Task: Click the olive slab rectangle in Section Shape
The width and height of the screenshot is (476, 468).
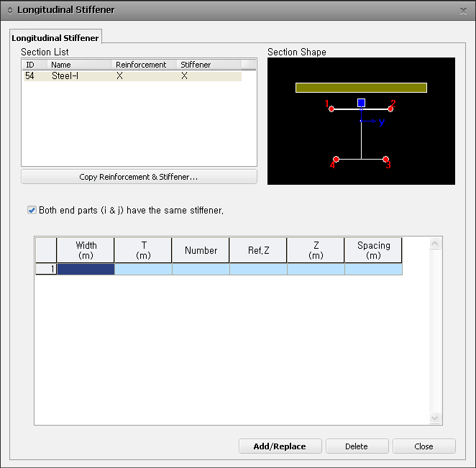Action: (361, 88)
